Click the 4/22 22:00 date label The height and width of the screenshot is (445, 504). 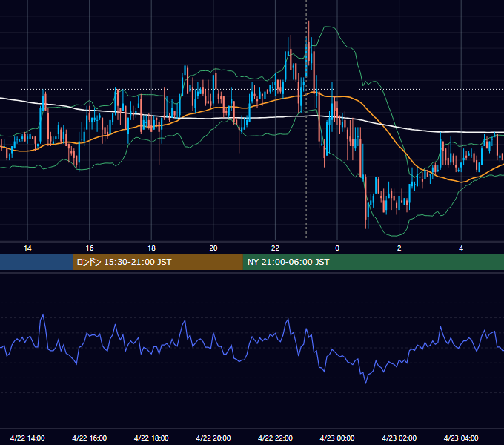(x=275, y=438)
